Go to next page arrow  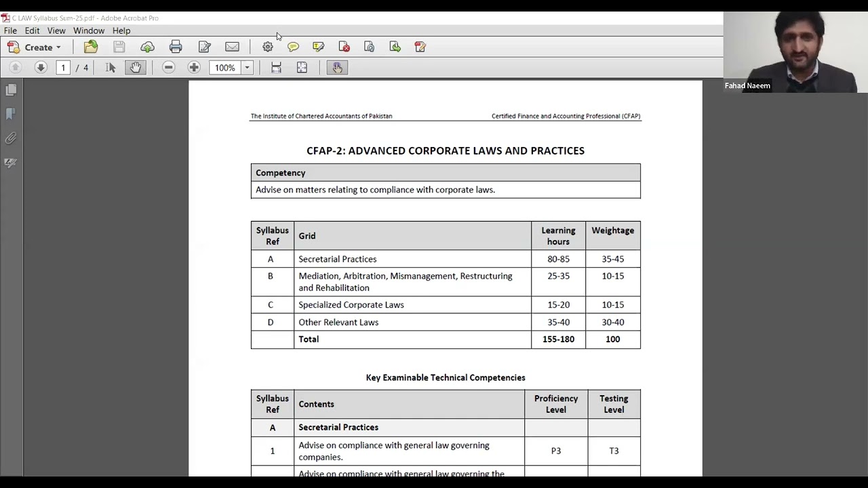[x=41, y=68]
